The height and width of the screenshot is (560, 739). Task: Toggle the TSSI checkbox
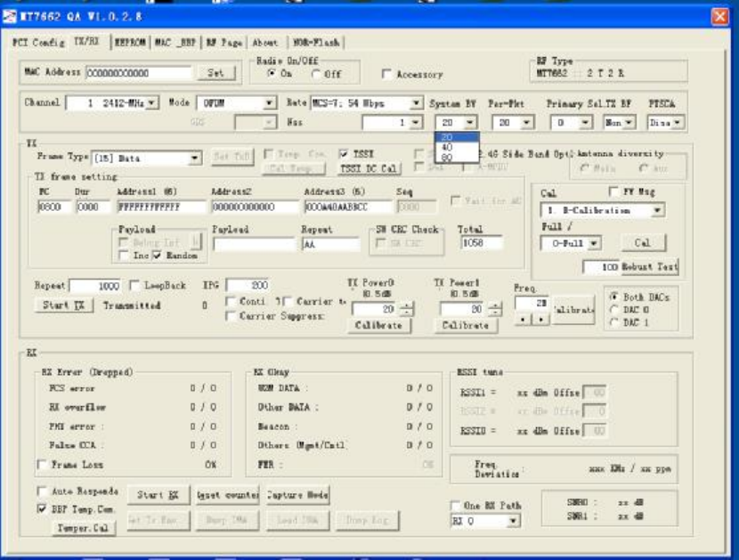(x=344, y=154)
